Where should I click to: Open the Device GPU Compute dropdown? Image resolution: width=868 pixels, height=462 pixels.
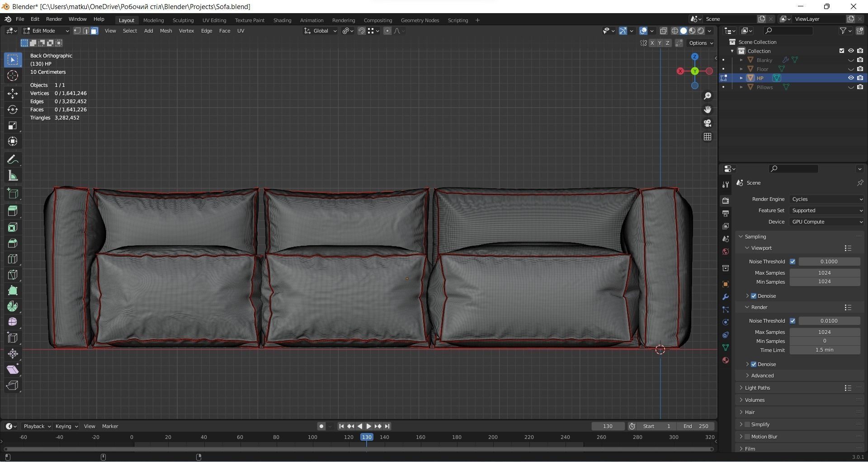coord(827,222)
